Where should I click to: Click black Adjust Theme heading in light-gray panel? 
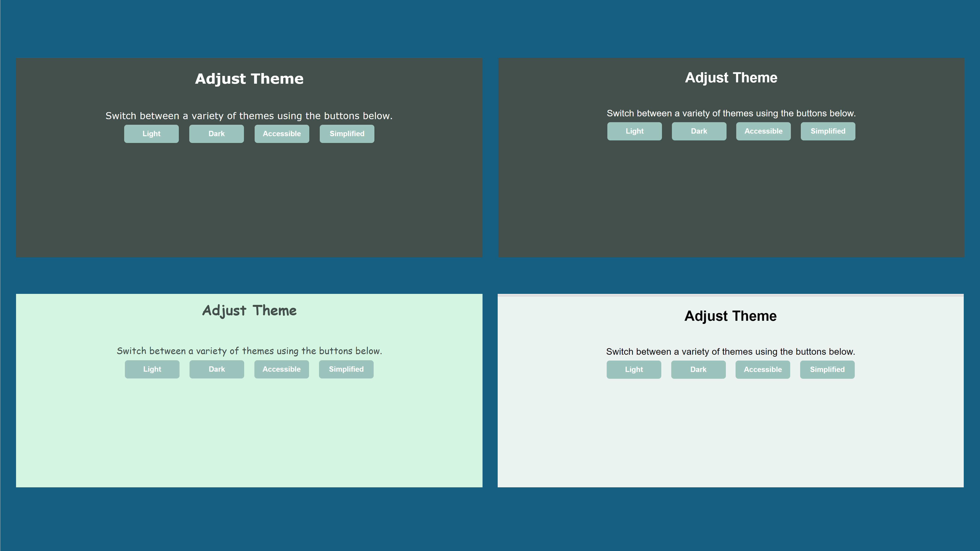coord(730,316)
